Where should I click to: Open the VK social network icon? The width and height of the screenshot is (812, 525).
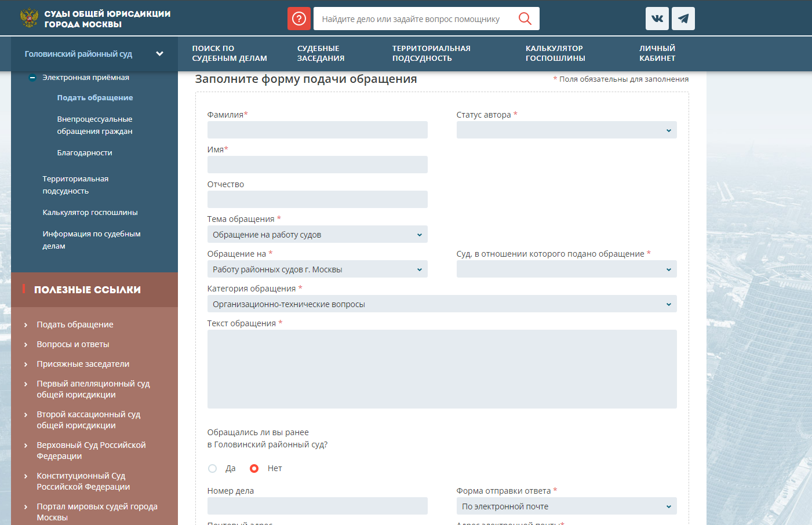[x=657, y=19]
